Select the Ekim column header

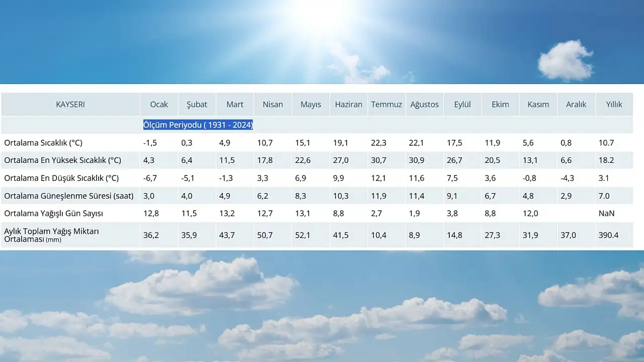500,105
